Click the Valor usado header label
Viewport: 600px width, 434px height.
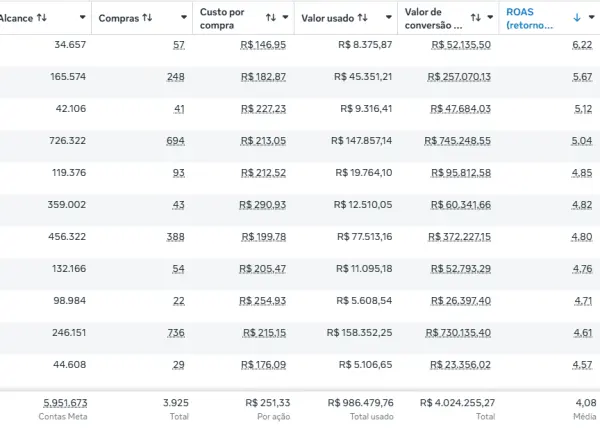328,18
